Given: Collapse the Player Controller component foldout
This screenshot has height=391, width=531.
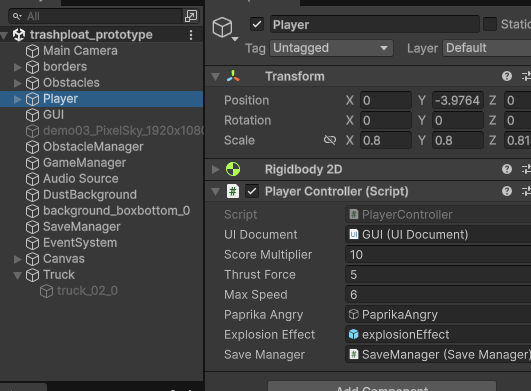Looking at the screenshot, I should point(215,192).
